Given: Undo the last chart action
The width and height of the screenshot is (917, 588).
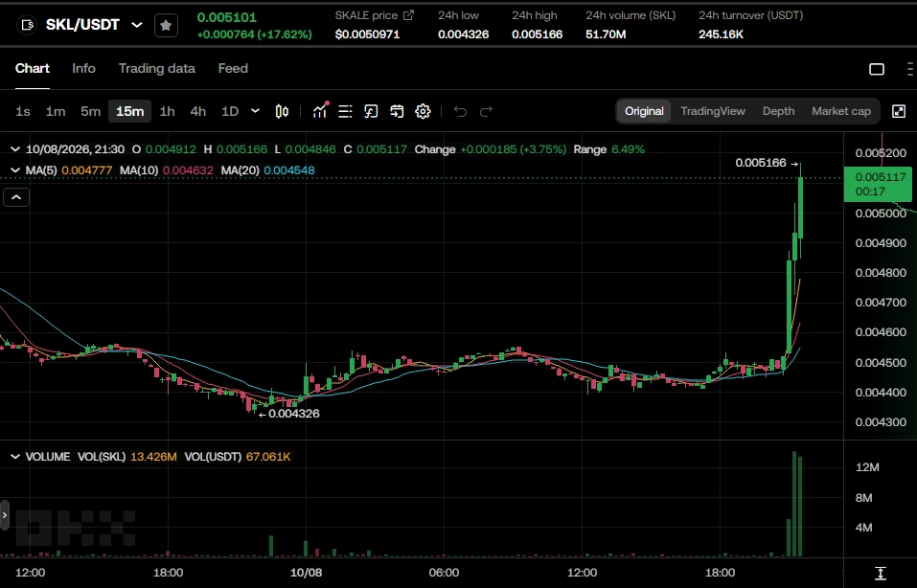Looking at the screenshot, I should click(x=460, y=111).
